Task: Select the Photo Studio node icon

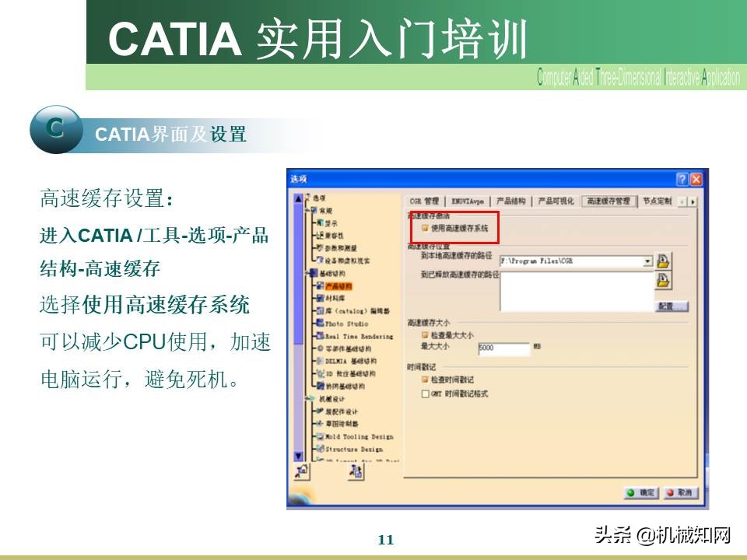Action: (x=321, y=324)
